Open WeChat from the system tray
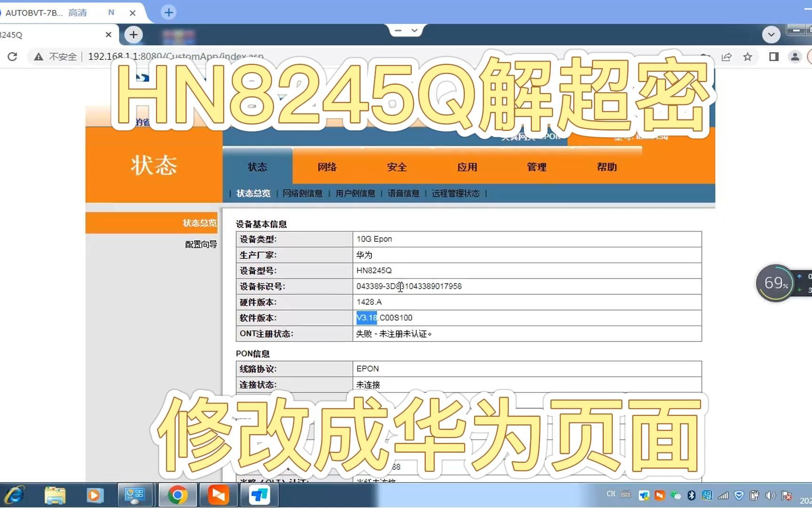The width and height of the screenshot is (812, 508). 675,495
